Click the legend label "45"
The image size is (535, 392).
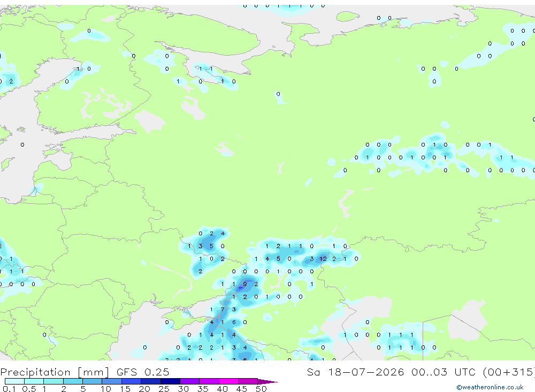(x=242, y=389)
